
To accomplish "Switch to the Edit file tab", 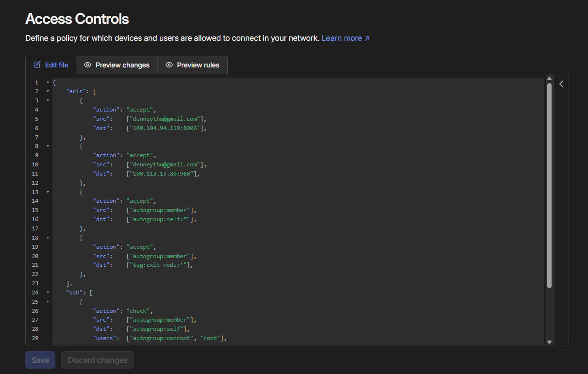I will [x=51, y=65].
